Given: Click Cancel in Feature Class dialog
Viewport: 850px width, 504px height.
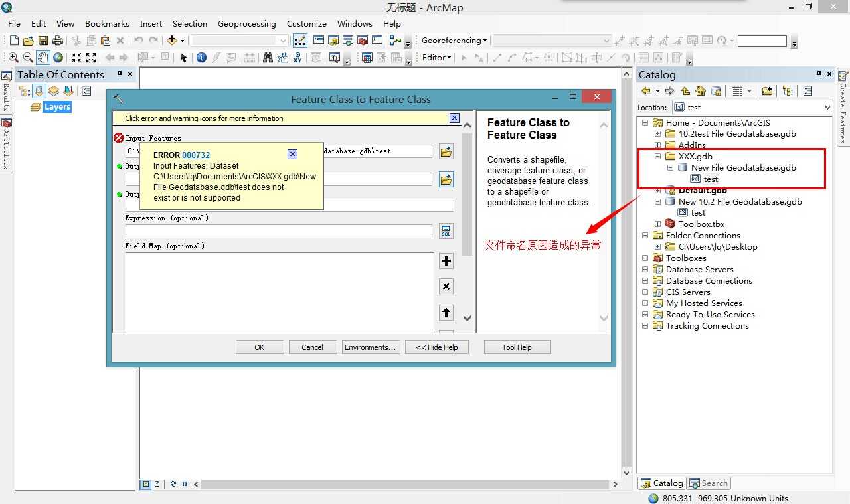Looking at the screenshot, I should coord(312,347).
